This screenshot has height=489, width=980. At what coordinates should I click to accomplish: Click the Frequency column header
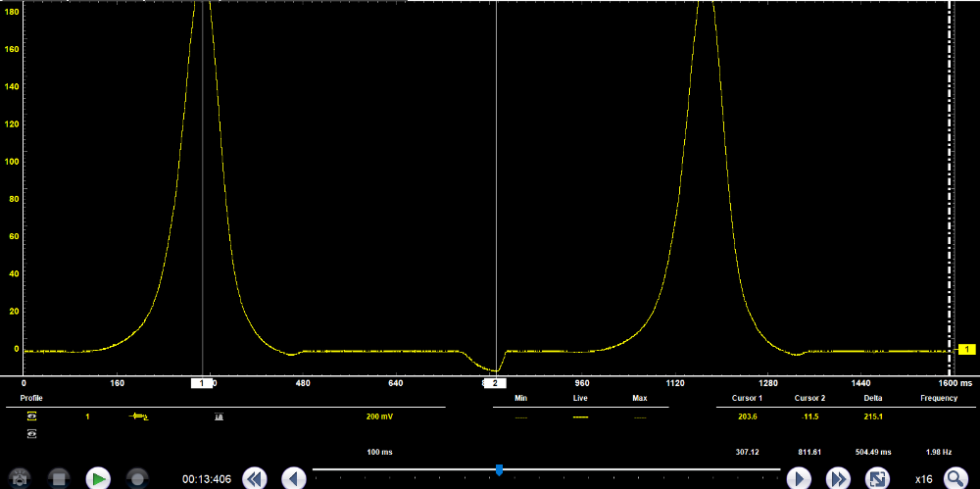pyautogui.click(x=939, y=398)
